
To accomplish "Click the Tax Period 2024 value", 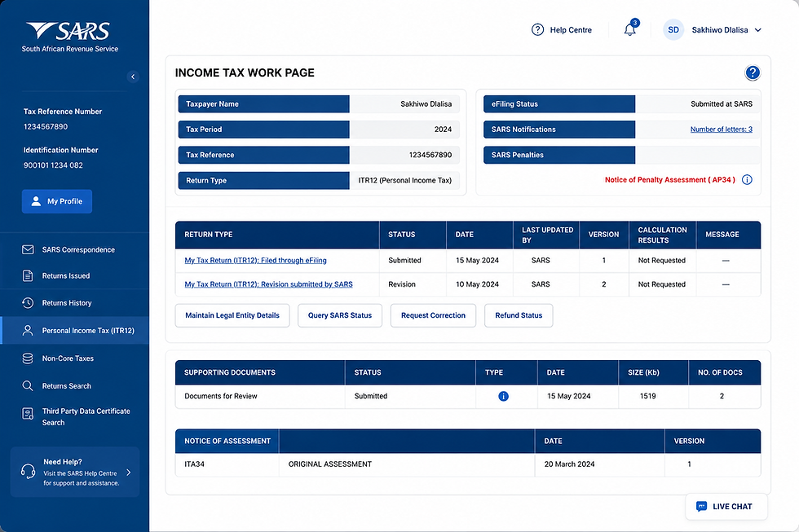I will [x=443, y=130].
